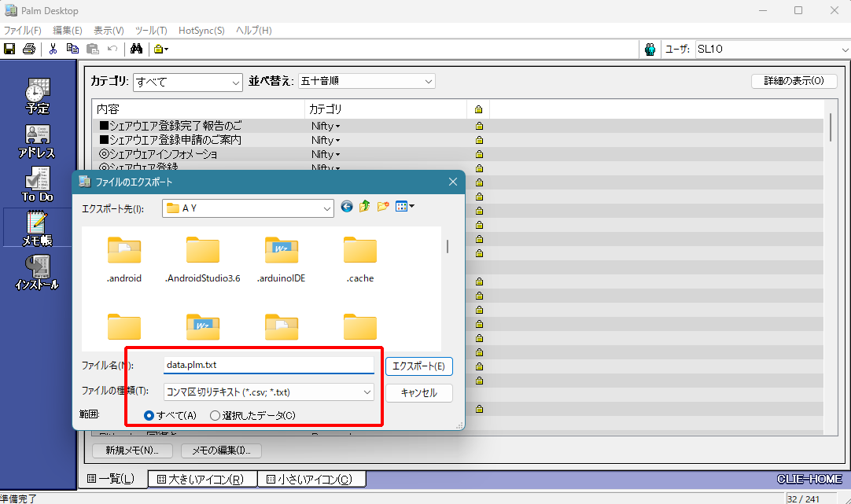Click the Paste clipboard icon
Viewport: 851px width, 504px height.
[x=93, y=49]
